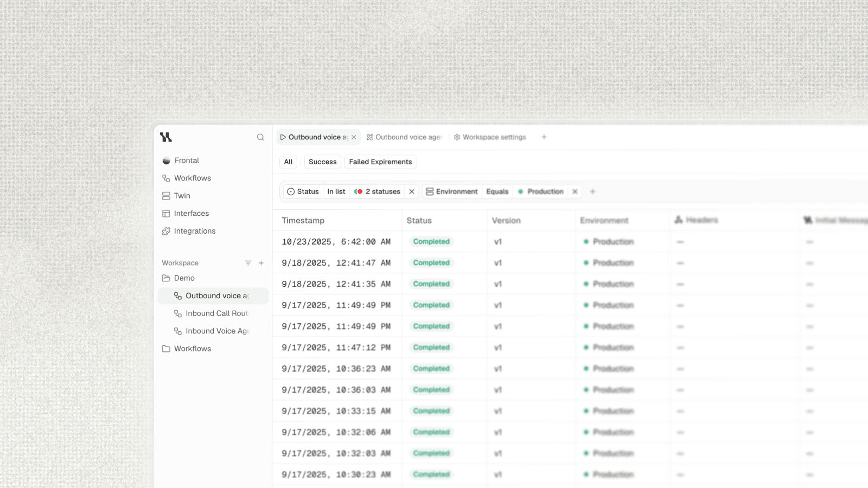Open the Twin section

tap(176, 196)
